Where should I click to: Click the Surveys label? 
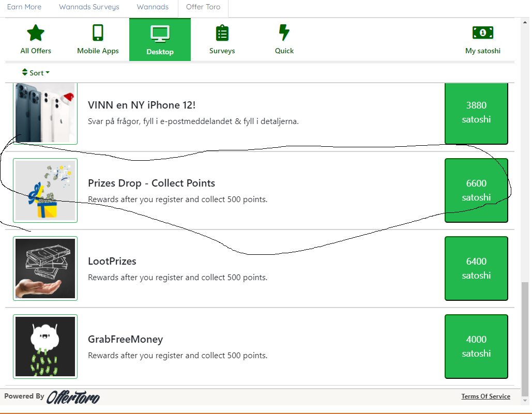tap(222, 51)
